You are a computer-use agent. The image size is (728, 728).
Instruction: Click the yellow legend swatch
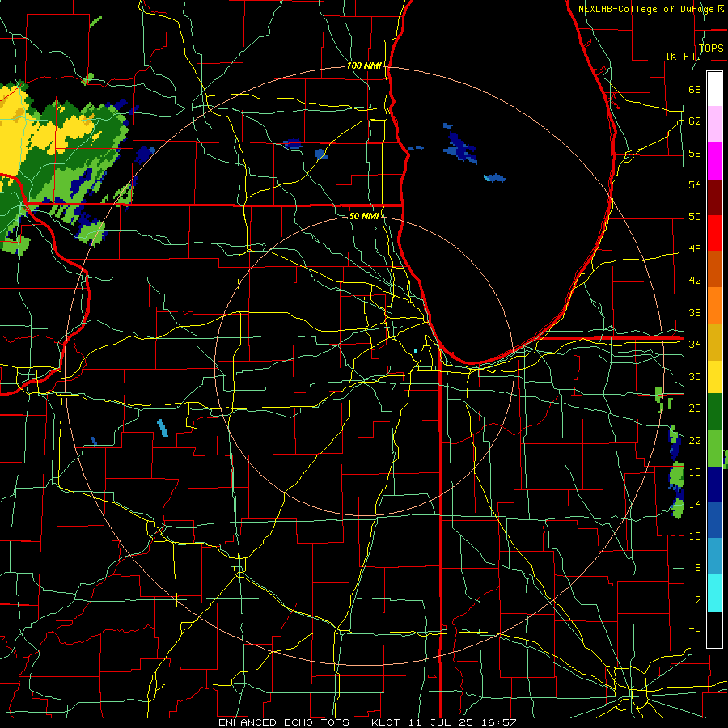click(714, 376)
